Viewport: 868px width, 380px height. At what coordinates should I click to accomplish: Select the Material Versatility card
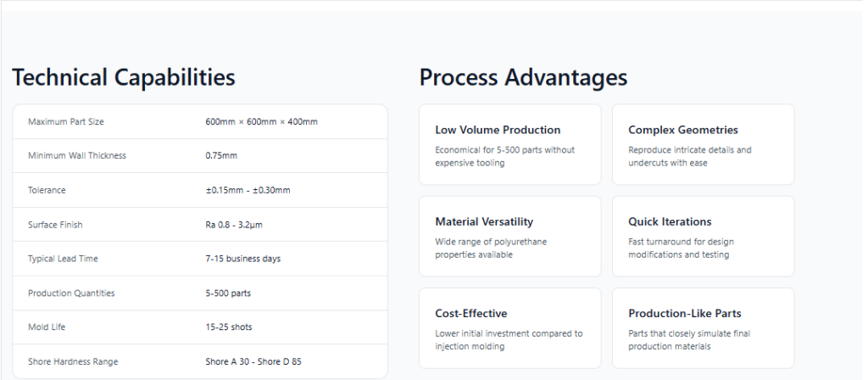pyautogui.click(x=509, y=236)
